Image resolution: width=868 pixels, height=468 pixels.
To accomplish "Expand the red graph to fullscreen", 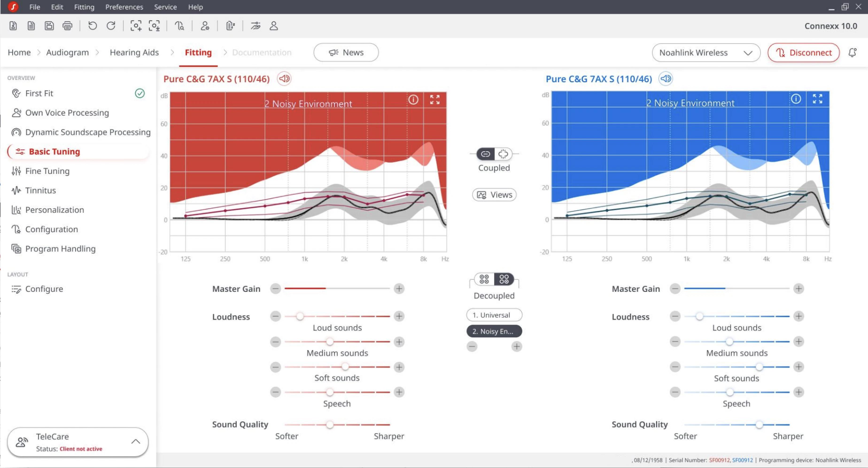I will pos(435,100).
